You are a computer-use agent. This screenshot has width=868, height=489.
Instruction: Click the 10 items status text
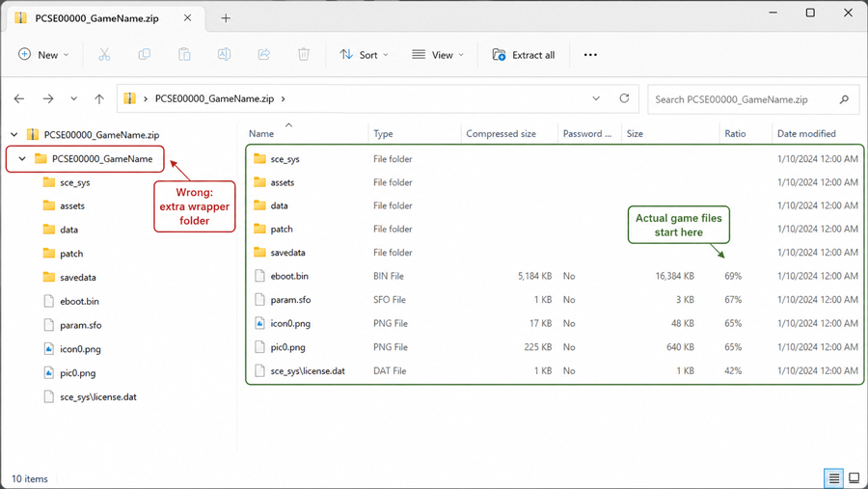click(30, 479)
